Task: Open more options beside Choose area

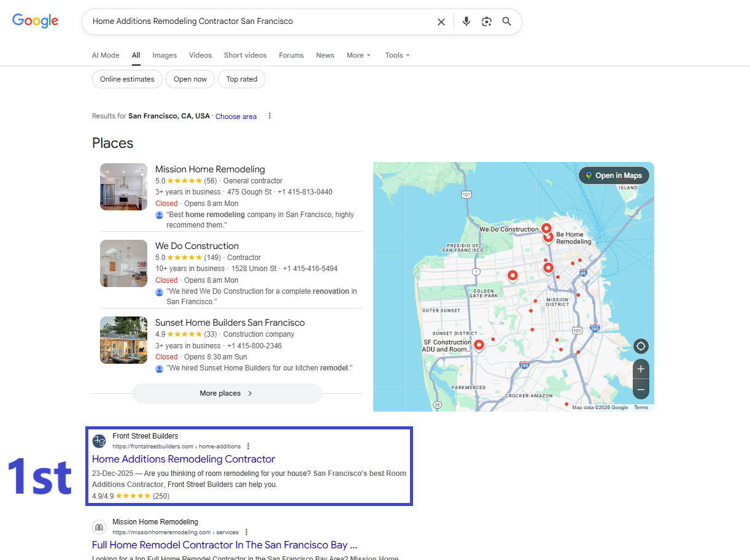Action: click(269, 116)
